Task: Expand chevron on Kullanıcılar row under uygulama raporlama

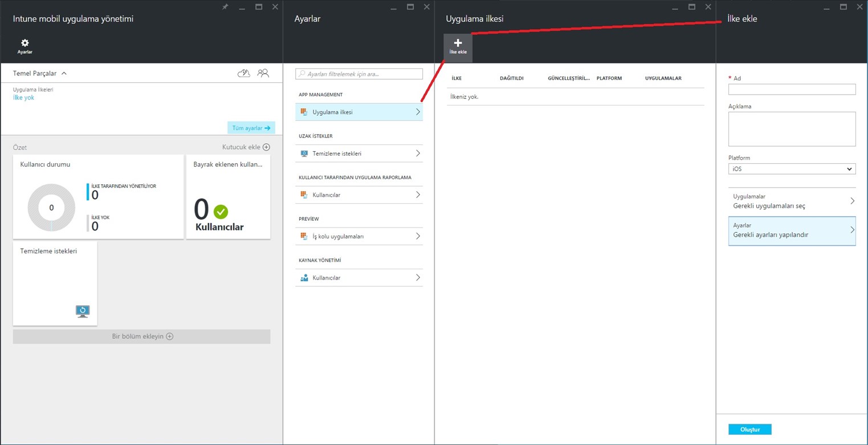Action: [x=418, y=195]
